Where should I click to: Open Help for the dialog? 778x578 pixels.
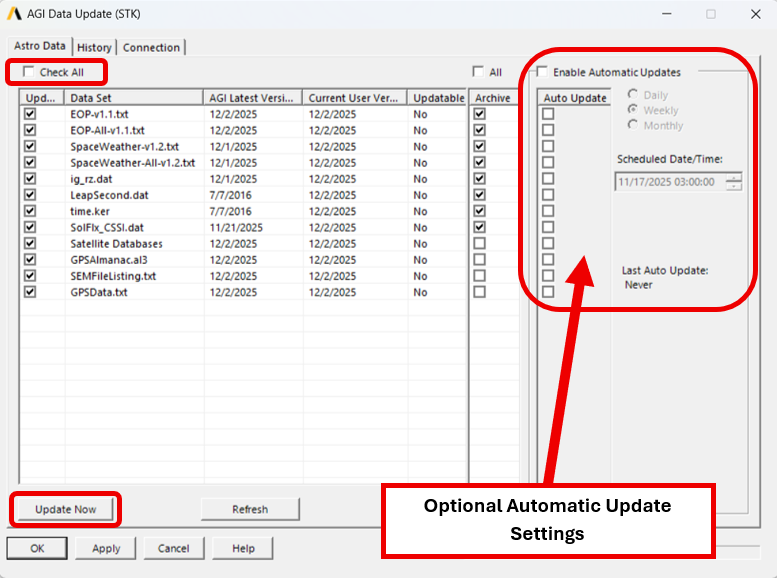243,548
